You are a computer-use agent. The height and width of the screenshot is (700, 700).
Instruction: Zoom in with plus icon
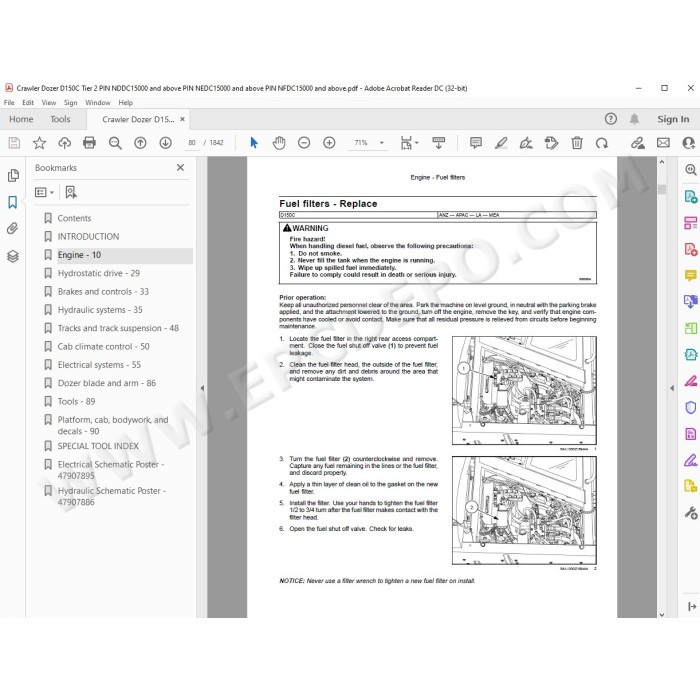click(329, 143)
